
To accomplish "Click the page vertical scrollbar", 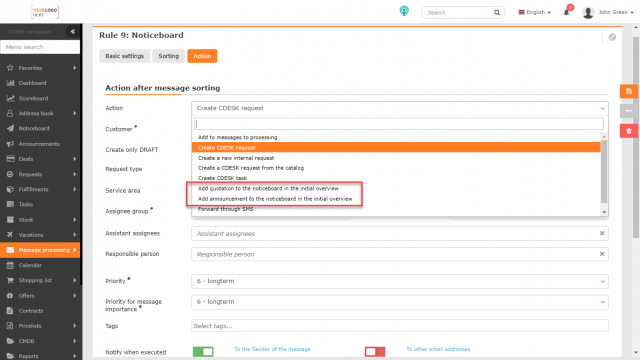I will 636,137.
